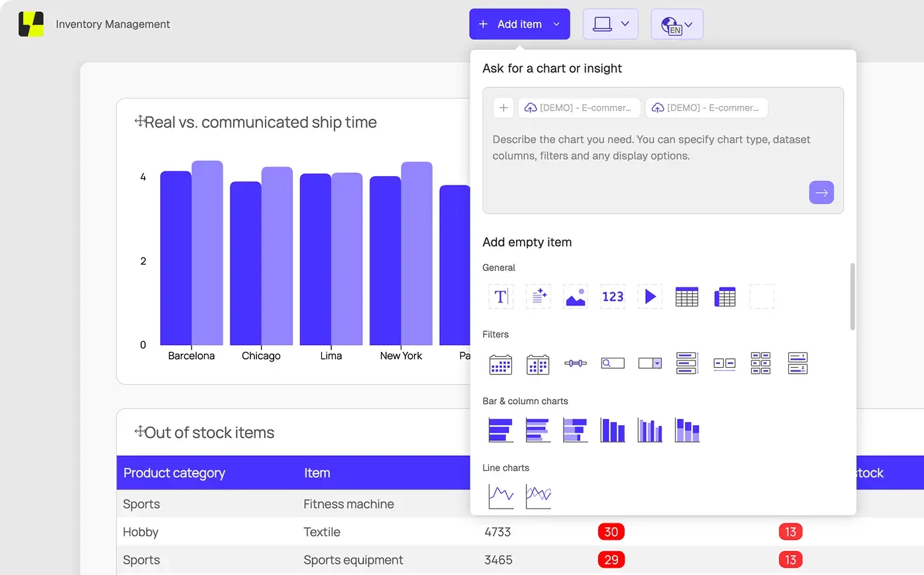
Task: Add a pivot table item
Action: click(725, 296)
